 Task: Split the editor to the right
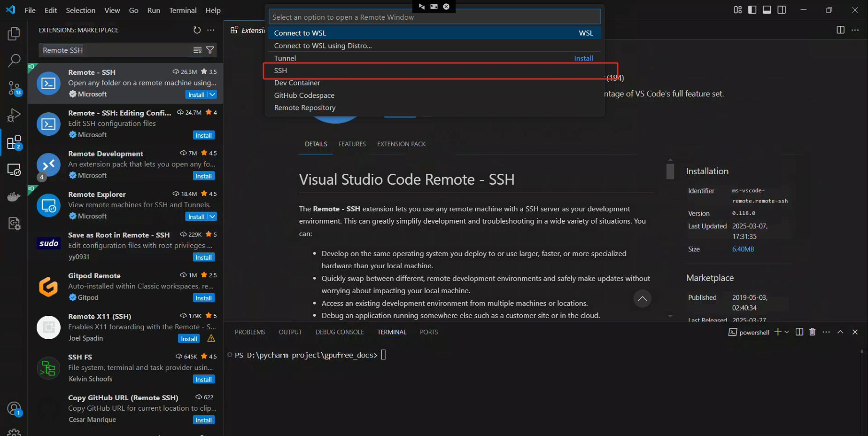point(841,30)
